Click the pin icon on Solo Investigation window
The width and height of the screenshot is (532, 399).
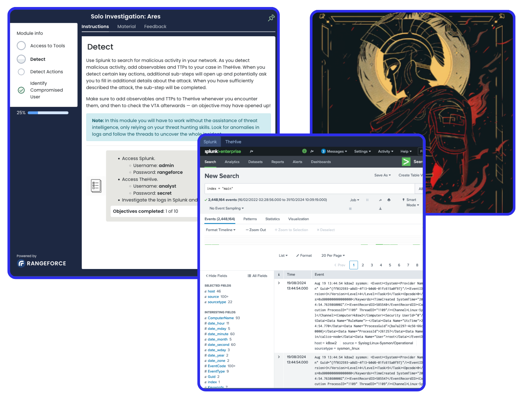click(271, 18)
